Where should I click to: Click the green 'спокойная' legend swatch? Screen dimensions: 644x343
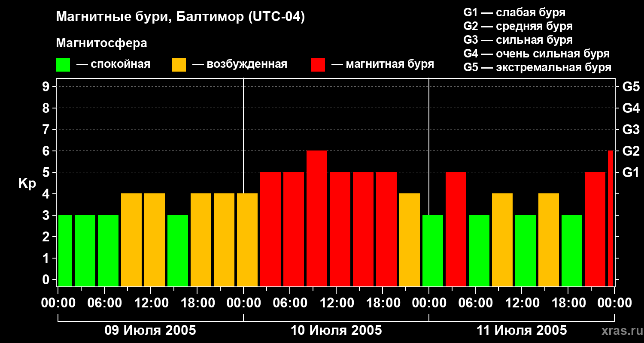pyautogui.click(x=63, y=65)
